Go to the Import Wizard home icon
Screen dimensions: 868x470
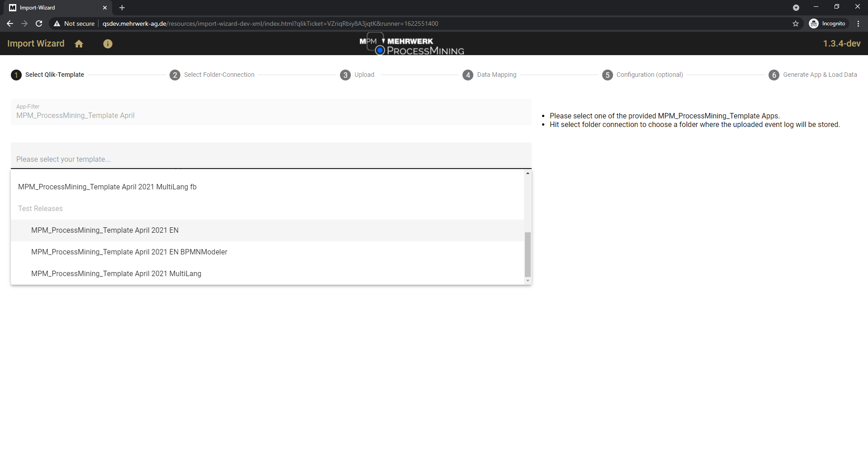pyautogui.click(x=79, y=44)
